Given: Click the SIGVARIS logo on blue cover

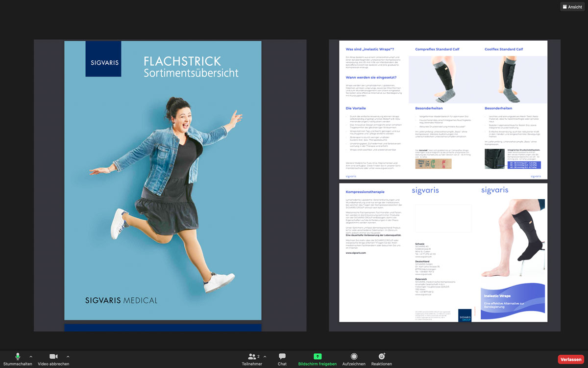Looking at the screenshot, I should tap(103, 59).
